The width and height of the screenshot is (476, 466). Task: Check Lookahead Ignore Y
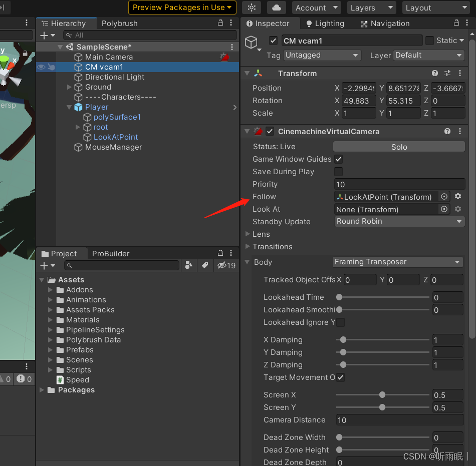(x=340, y=322)
